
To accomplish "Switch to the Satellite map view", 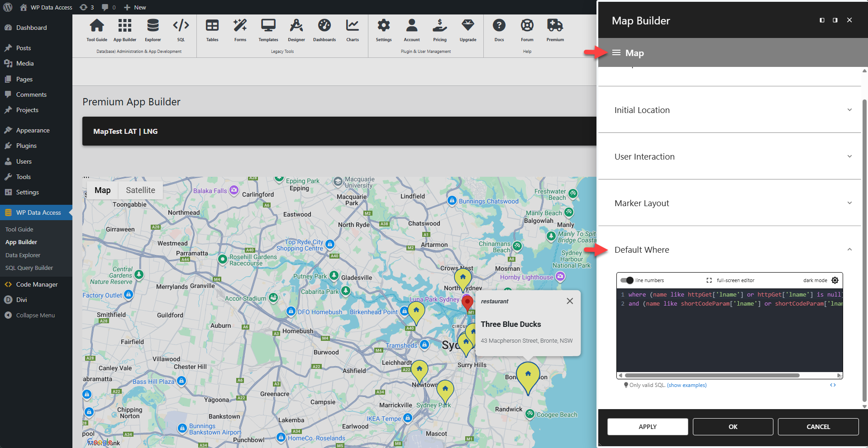I will tap(140, 190).
